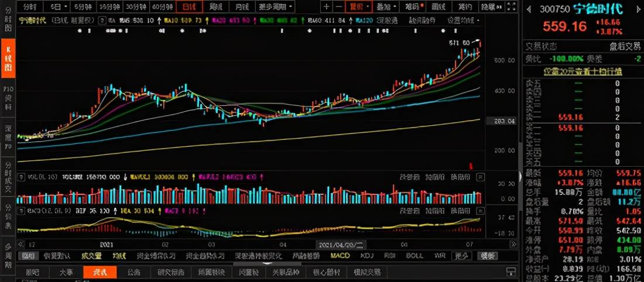Expand the 5日 dropdown arrow
This screenshot has width=644, height=282.
pyautogui.click(x=65, y=6)
